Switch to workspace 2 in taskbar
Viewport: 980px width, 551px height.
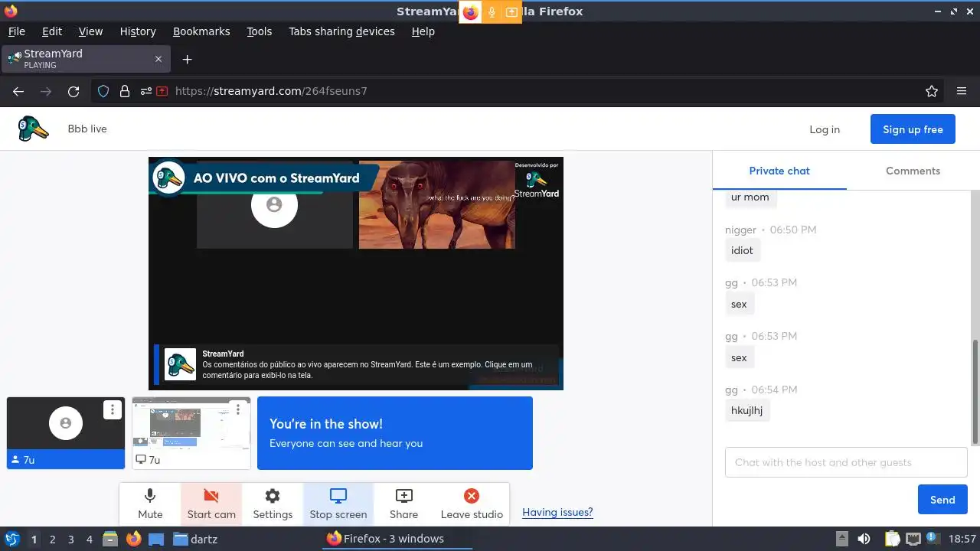(52, 540)
